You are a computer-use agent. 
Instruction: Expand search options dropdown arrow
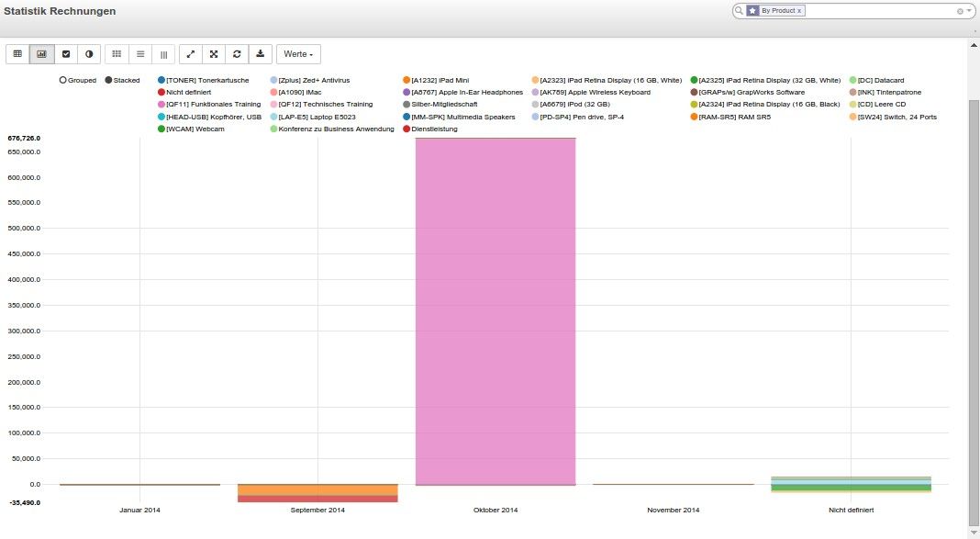(x=969, y=11)
